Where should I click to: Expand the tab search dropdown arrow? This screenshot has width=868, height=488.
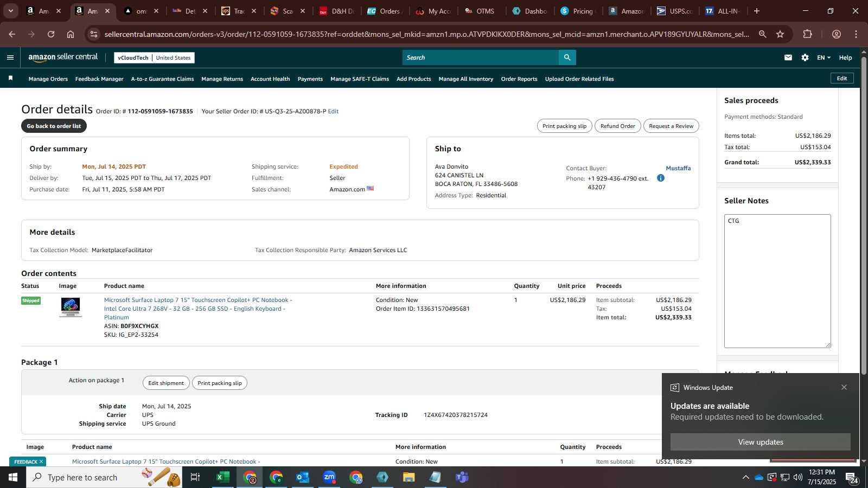[10, 11]
